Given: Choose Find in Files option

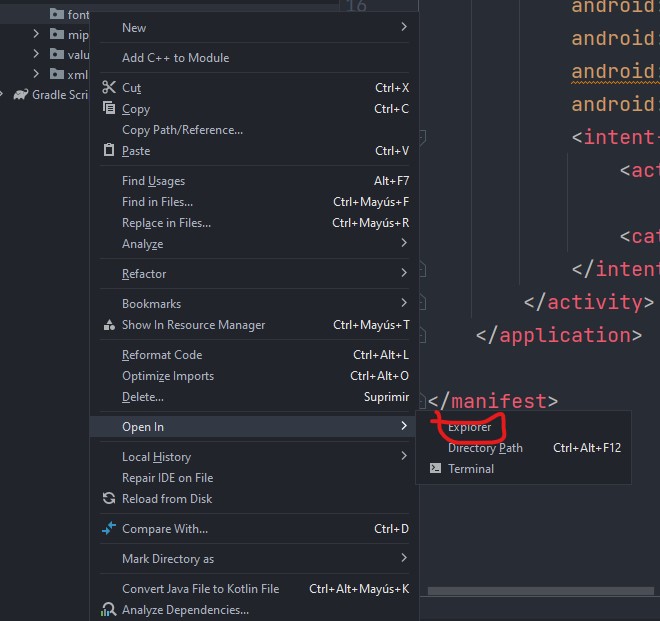Looking at the screenshot, I should [157, 202].
